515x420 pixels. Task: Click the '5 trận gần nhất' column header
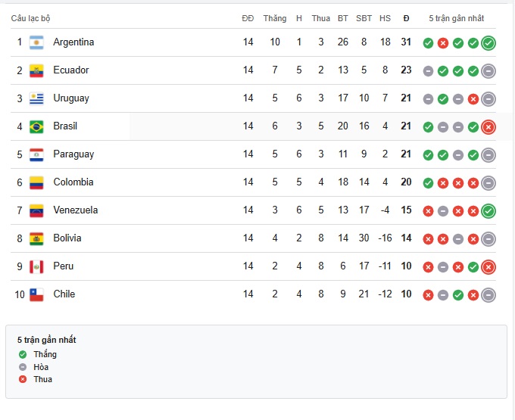click(456, 18)
